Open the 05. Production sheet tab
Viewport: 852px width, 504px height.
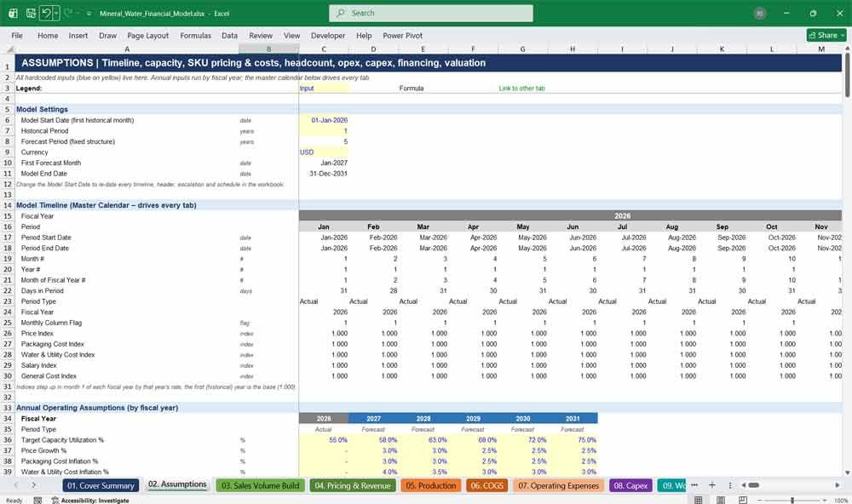431,485
